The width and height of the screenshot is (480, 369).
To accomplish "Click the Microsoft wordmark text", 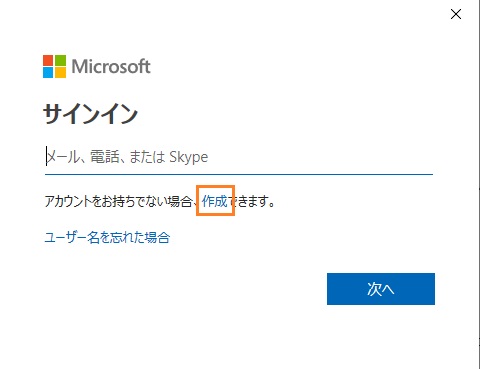I will (x=111, y=66).
